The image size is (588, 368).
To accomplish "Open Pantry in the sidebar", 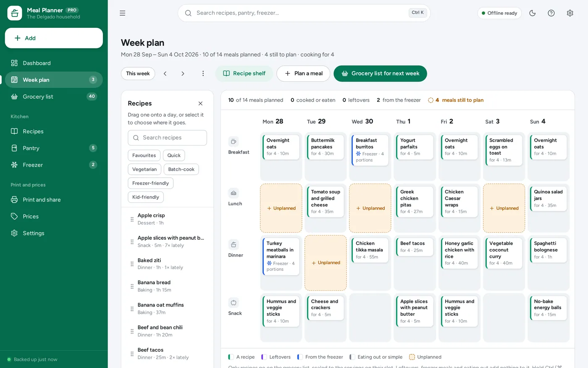I will tap(54, 148).
